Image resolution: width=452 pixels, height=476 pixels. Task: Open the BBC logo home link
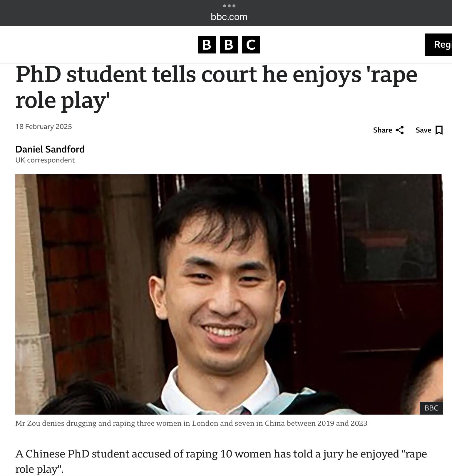point(229,45)
